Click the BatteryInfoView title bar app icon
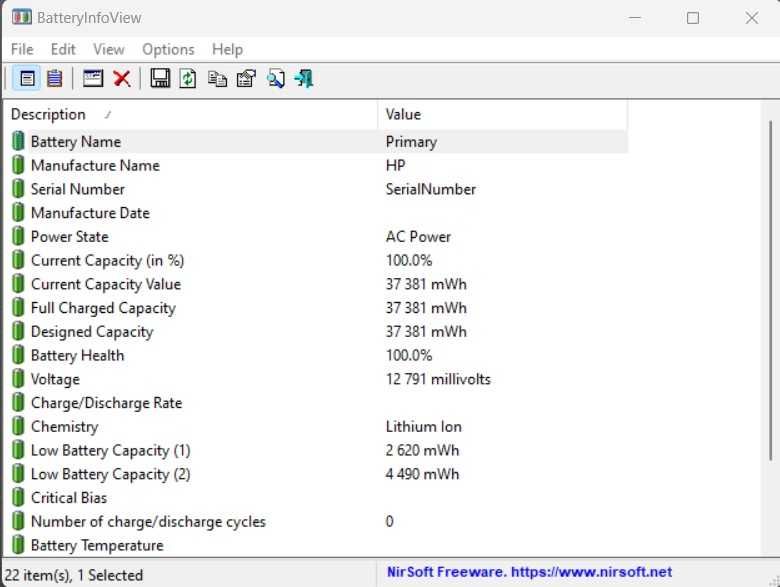Image resolution: width=780 pixels, height=587 pixels. (x=21, y=17)
